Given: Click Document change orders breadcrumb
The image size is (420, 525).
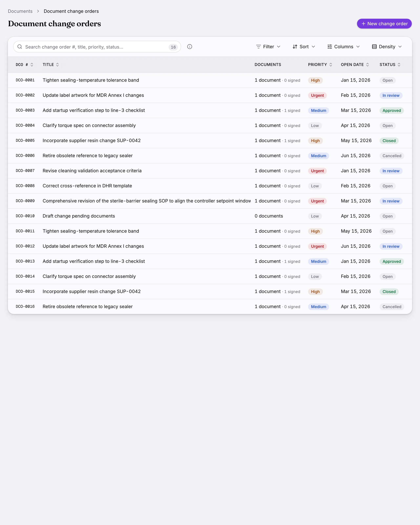Looking at the screenshot, I should [x=71, y=11].
